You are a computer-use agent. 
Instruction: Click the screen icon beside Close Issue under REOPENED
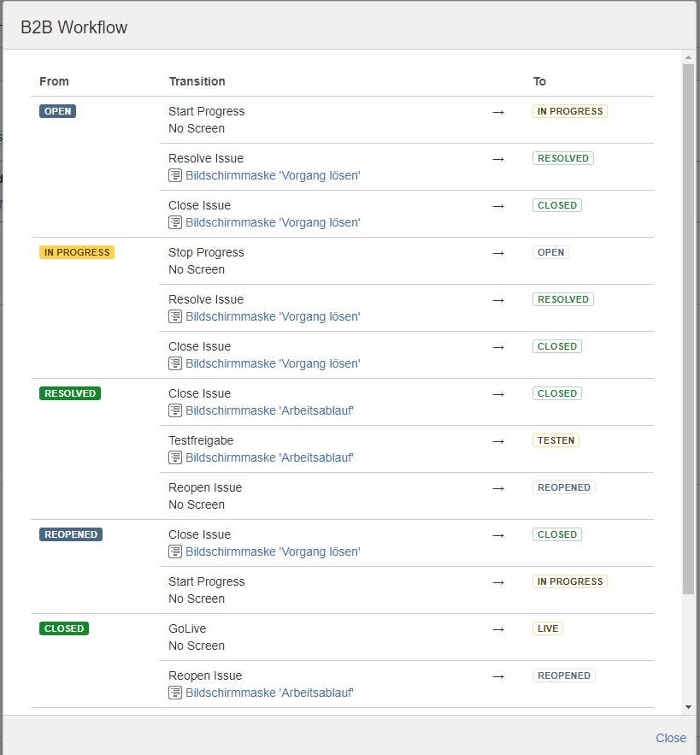point(174,551)
